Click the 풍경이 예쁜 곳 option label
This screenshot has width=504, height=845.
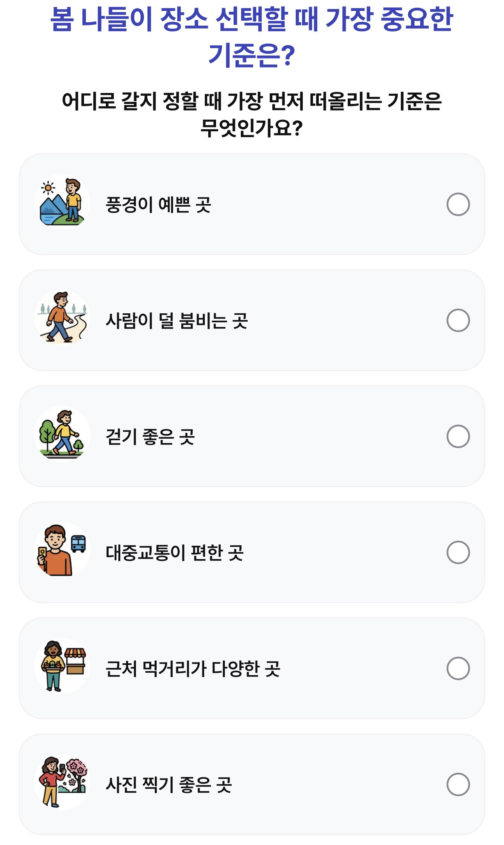pos(158,205)
